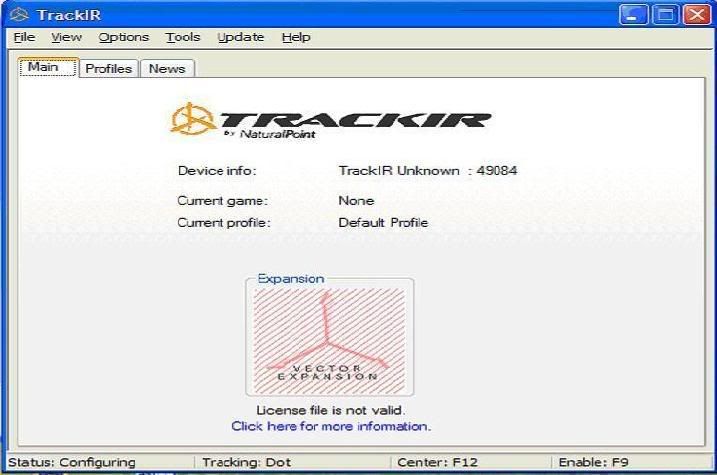Open the Help menu
The image size is (717, 475).
[296, 37]
